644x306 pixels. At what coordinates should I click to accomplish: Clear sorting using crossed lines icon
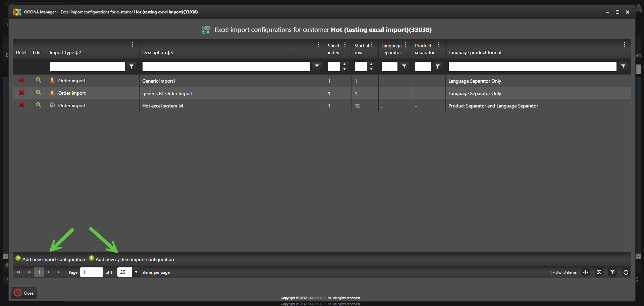click(x=599, y=272)
